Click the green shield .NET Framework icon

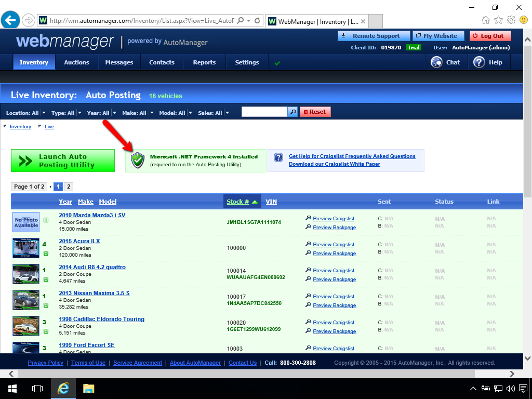click(138, 160)
